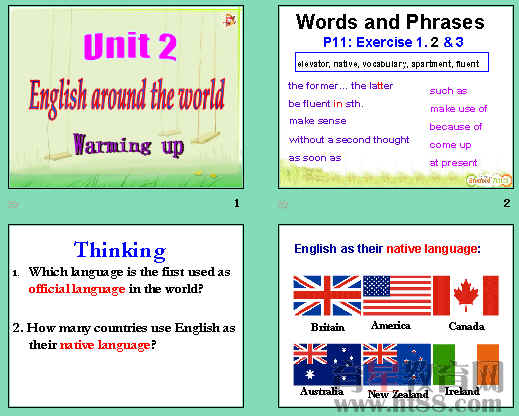
Task: Click the phrase 'without a second thought'
Action: 349,140
